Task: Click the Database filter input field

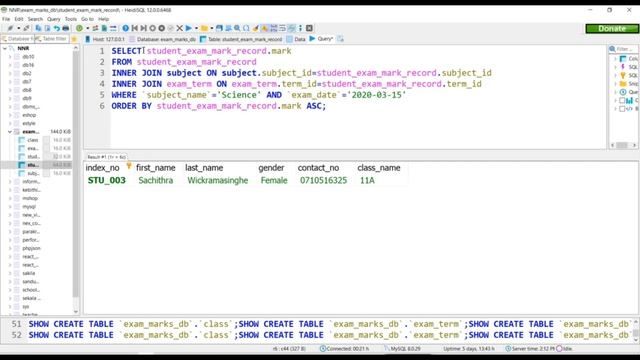Action: (x=17, y=39)
